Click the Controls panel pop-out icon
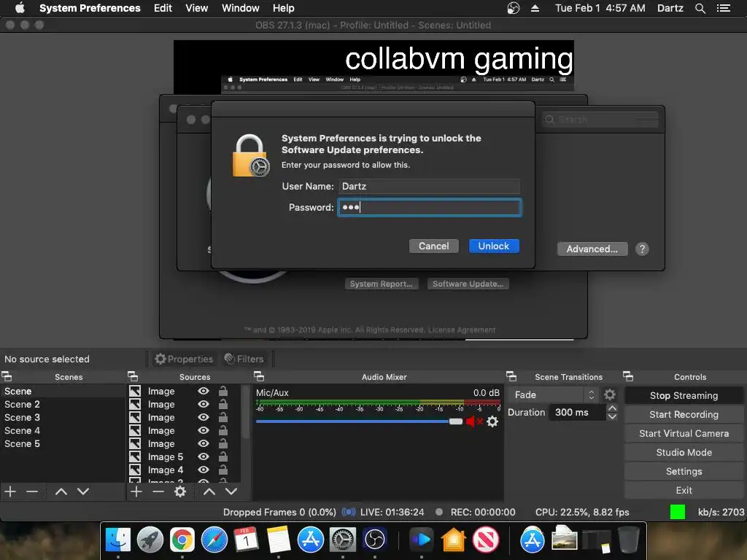The height and width of the screenshot is (560, 747). (x=628, y=377)
